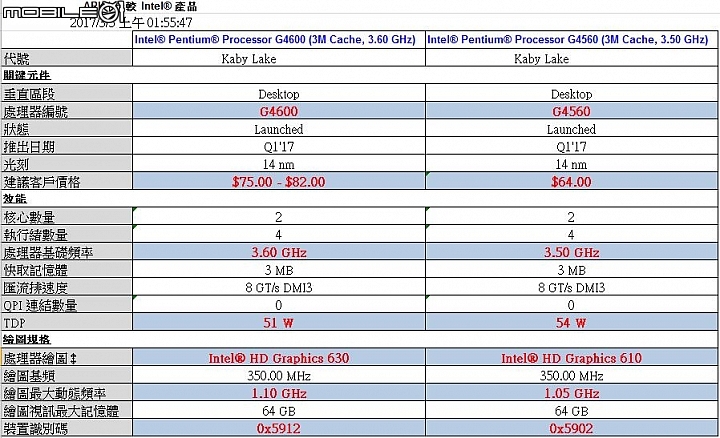
Task: Click Q1'17 launch date under G4560
Action: [571, 147]
